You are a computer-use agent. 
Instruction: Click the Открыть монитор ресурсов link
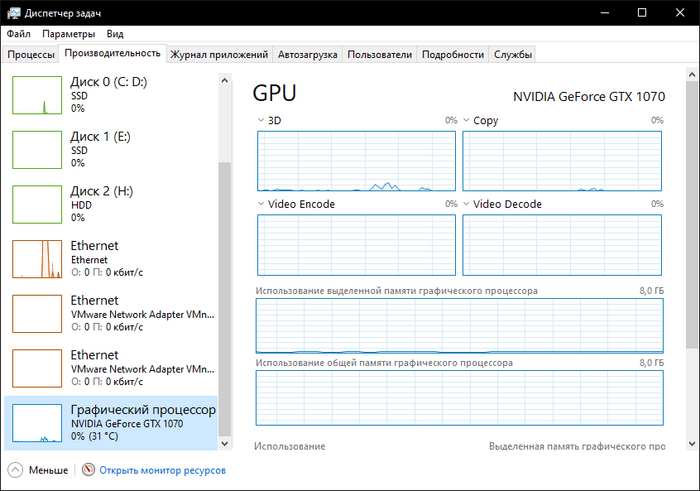tap(162, 470)
